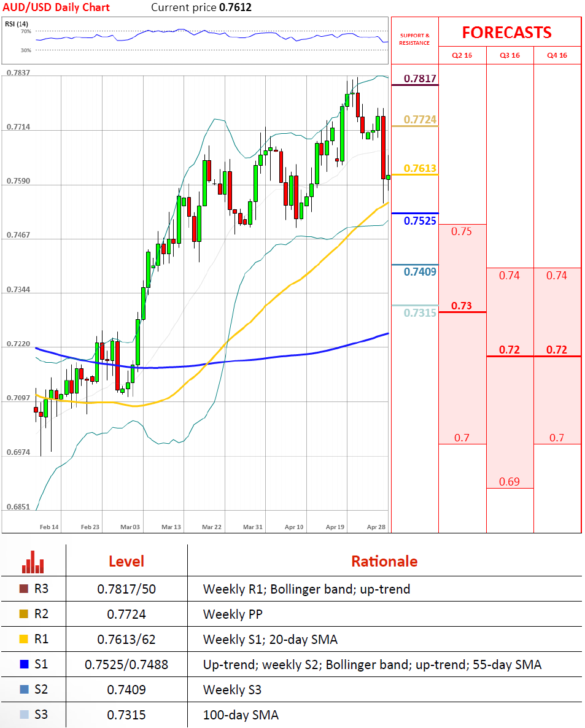Select the gold R2 color square

click(x=24, y=614)
